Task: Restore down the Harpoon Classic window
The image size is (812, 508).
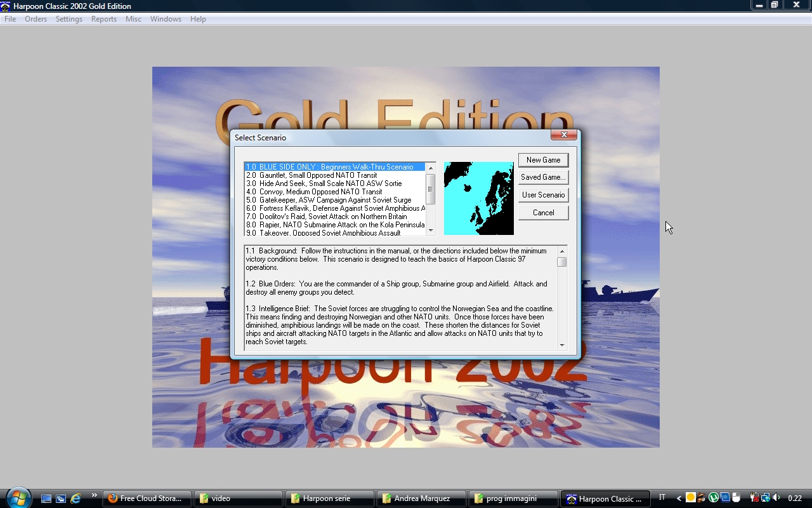Action: coord(775,5)
